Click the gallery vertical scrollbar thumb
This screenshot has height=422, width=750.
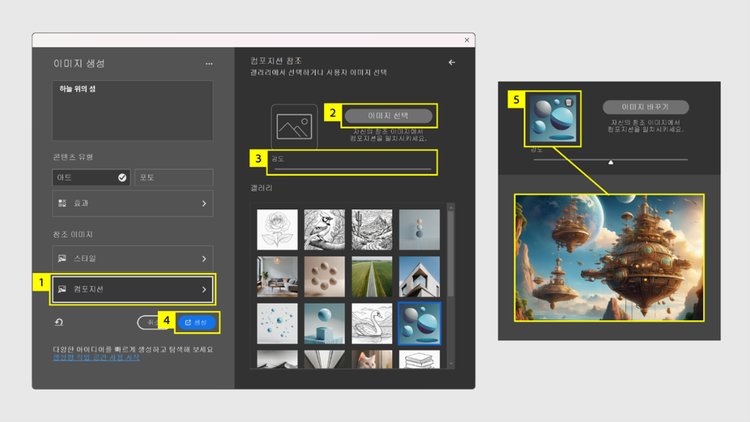click(x=451, y=254)
